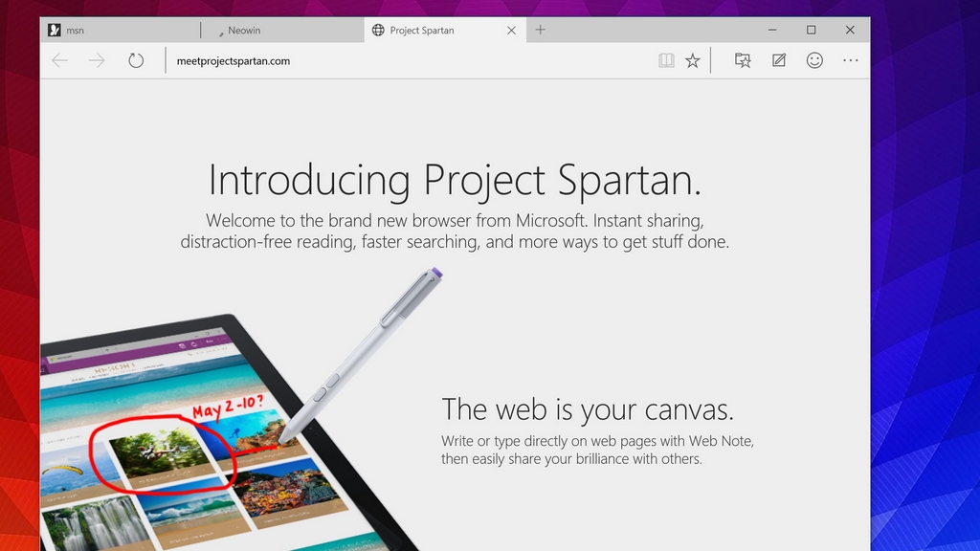Add page to favorites with star icon

[692, 60]
